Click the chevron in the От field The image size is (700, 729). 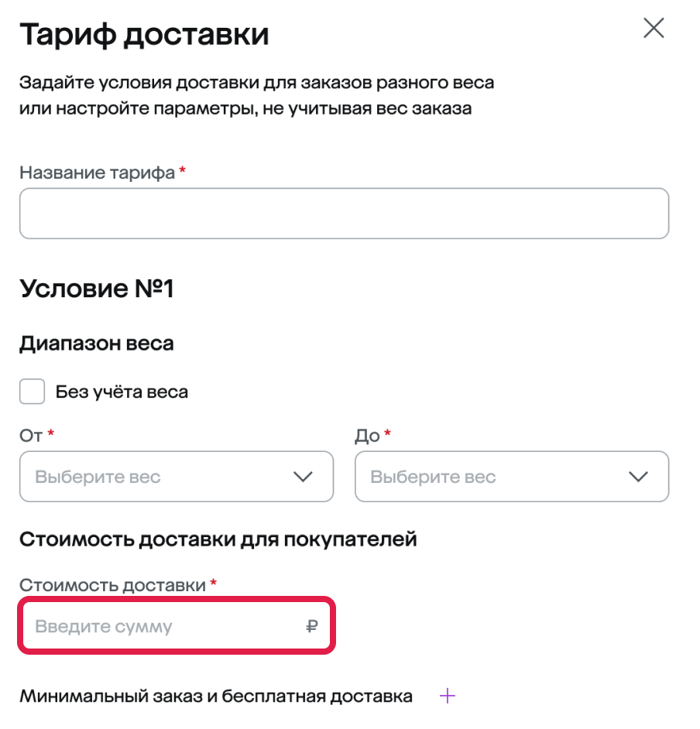click(303, 477)
